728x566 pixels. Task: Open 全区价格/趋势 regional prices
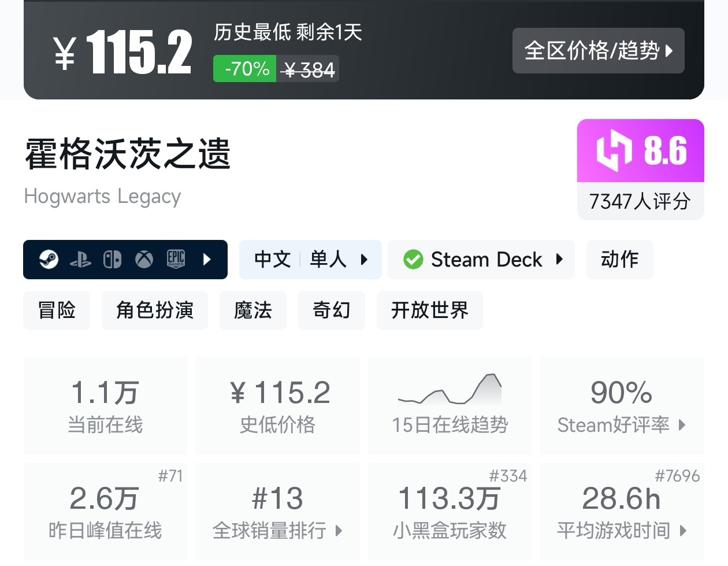(x=598, y=51)
